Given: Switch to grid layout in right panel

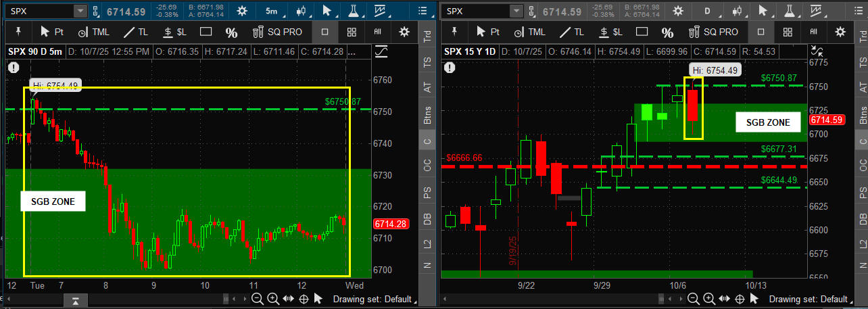Looking at the screenshot, I should coord(788,32).
